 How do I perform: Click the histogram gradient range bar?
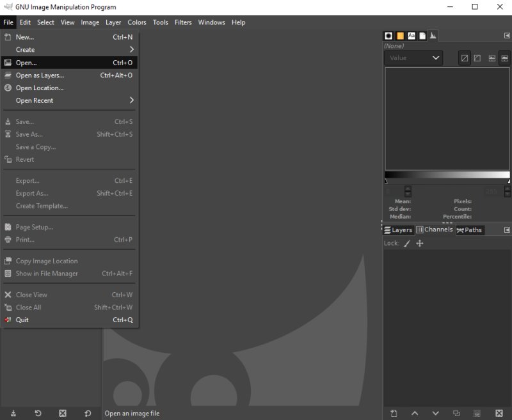pos(447,175)
